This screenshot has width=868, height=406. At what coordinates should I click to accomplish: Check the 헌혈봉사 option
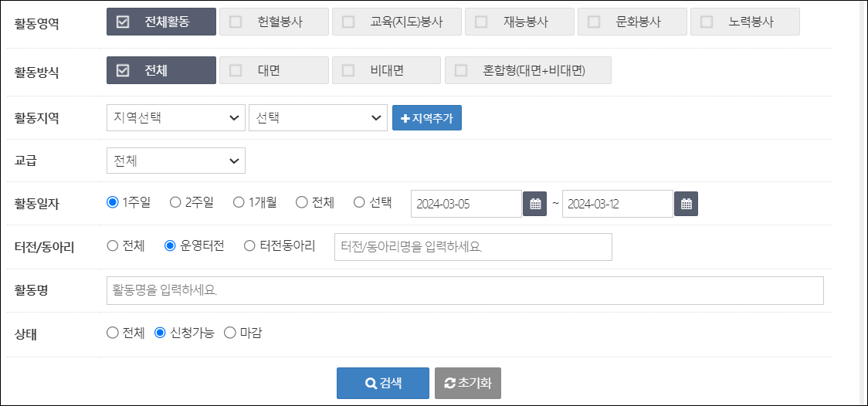pos(273,22)
